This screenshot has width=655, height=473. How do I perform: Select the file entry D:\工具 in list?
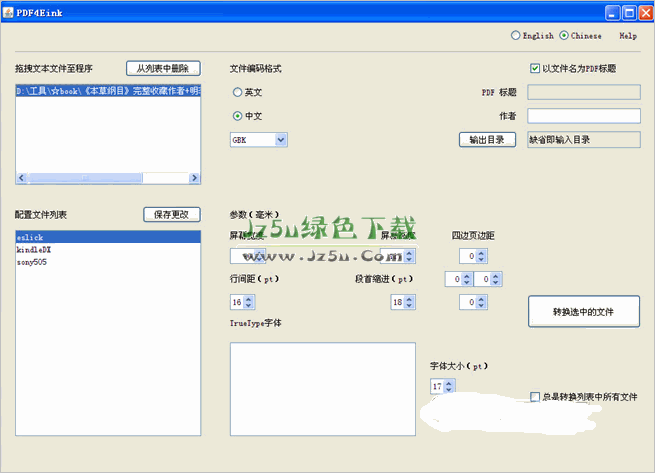click(x=108, y=91)
